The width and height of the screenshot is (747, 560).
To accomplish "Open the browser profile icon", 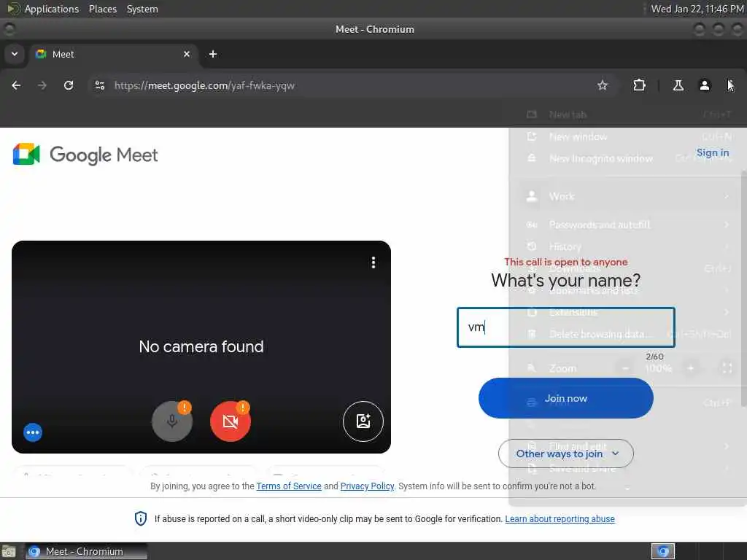I will 704,85.
